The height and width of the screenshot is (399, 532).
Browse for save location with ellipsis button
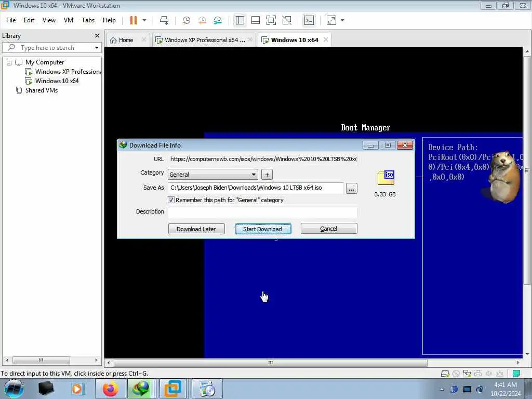pyautogui.click(x=352, y=188)
